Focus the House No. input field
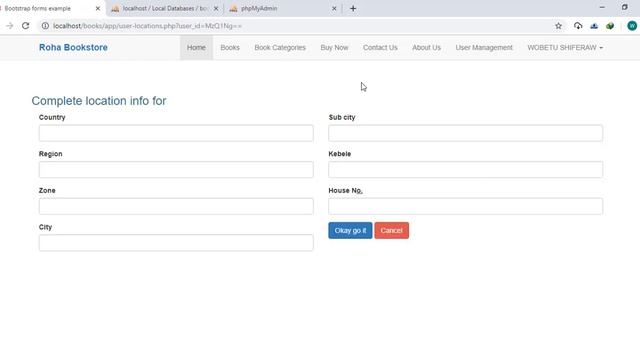The width and height of the screenshot is (640, 360). 465,206
